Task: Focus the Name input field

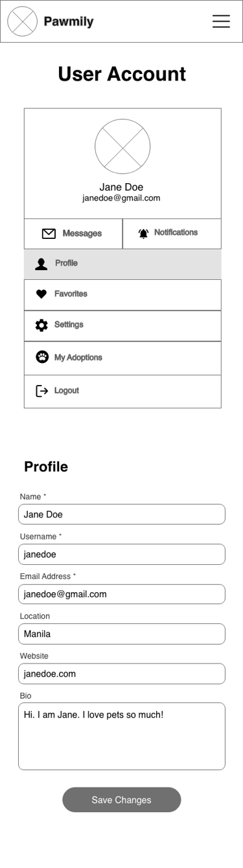Action: click(x=122, y=514)
